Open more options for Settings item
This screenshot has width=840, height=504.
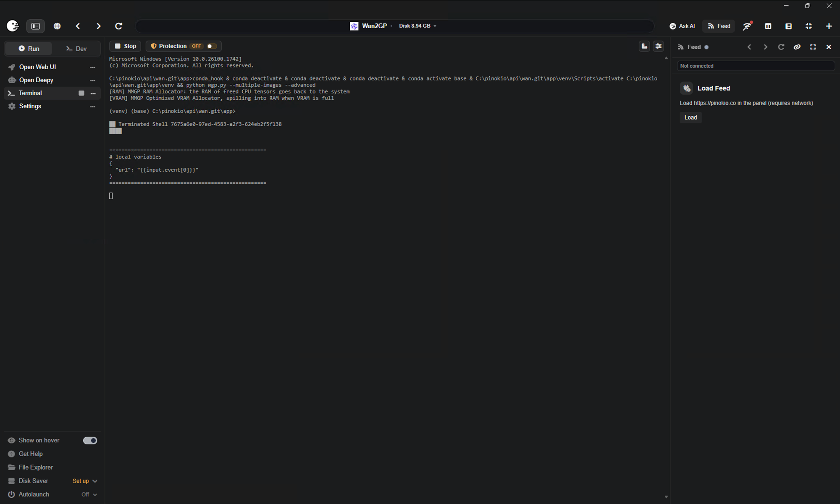[x=93, y=107]
